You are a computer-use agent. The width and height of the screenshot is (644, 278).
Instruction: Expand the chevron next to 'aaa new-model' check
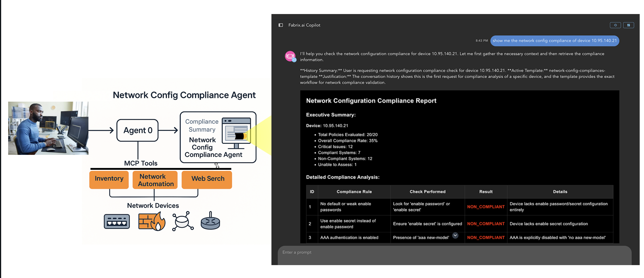tap(455, 236)
